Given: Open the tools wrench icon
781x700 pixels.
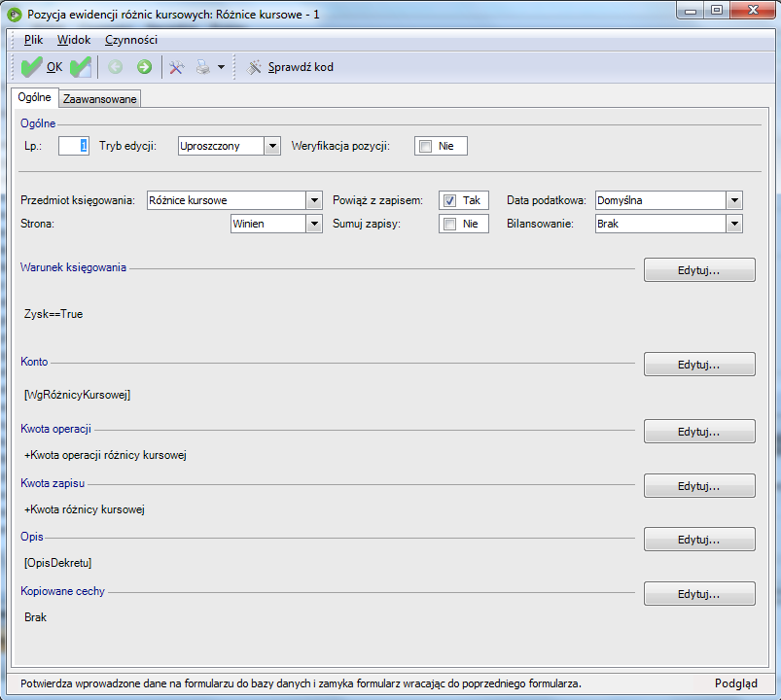Looking at the screenshot, I should [176, 67].
